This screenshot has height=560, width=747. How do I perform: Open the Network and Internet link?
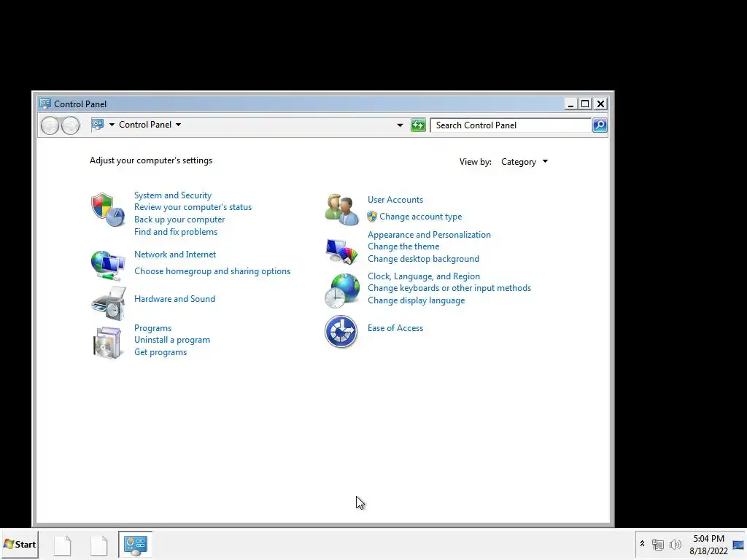pos(175,254)
